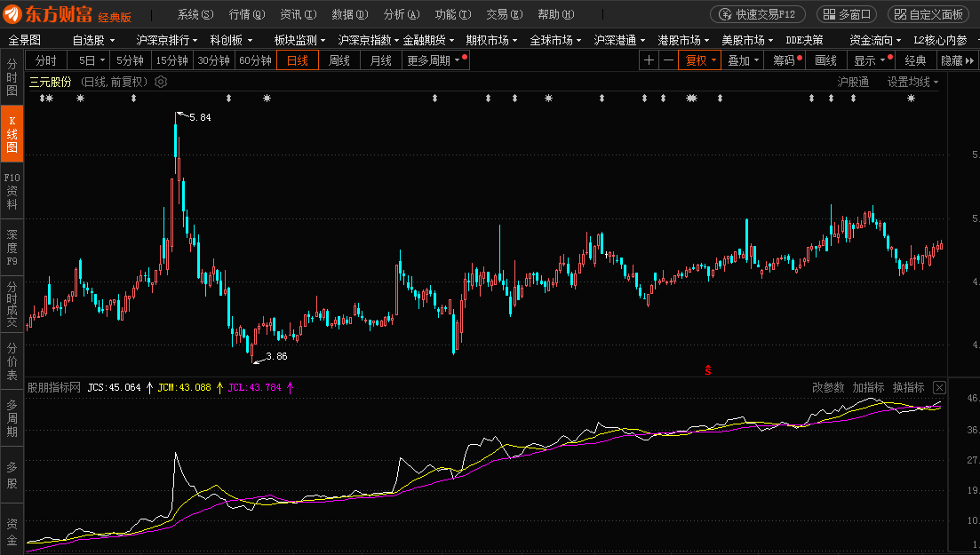Viewport: 980px width, 555px height.
Task: Select the 分时图 sidebar tab
Action: click(x=12, y=78)
